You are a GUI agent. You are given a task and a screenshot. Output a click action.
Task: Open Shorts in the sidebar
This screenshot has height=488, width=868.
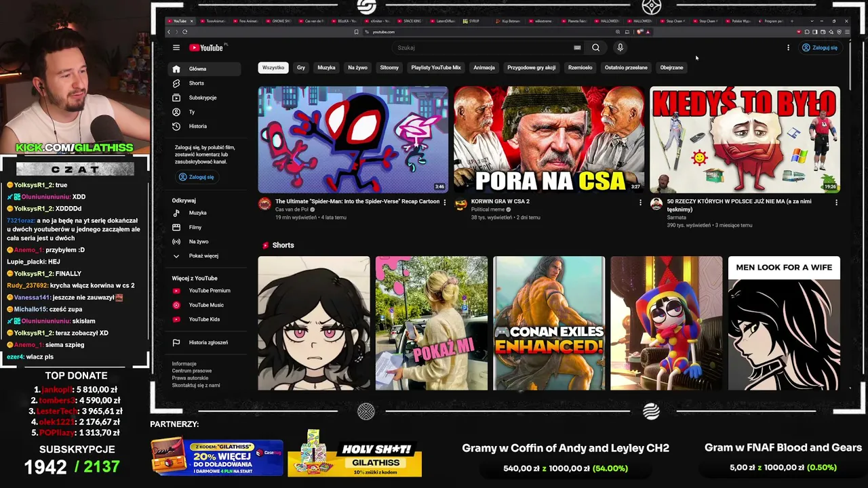(x=204, y=83)
